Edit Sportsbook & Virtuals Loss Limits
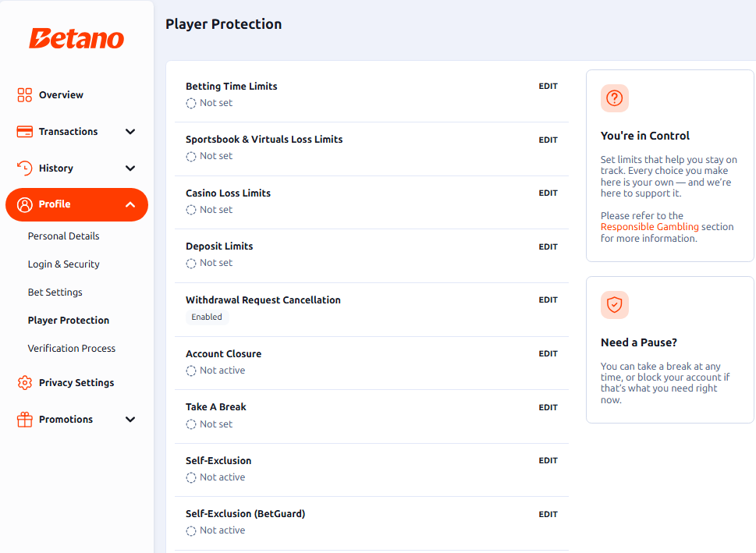The width and height of the screenshot is (756, 553). tap(548, 140)
